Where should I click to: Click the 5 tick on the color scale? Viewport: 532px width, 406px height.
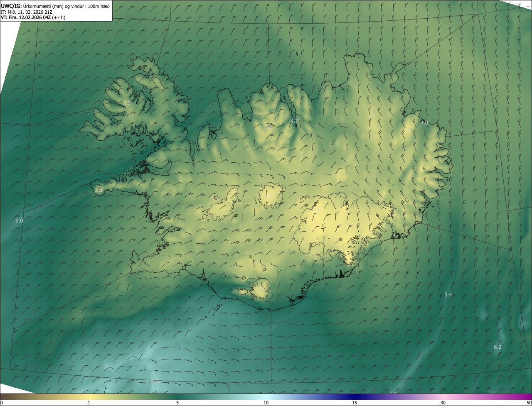click(x=177, y=403)
